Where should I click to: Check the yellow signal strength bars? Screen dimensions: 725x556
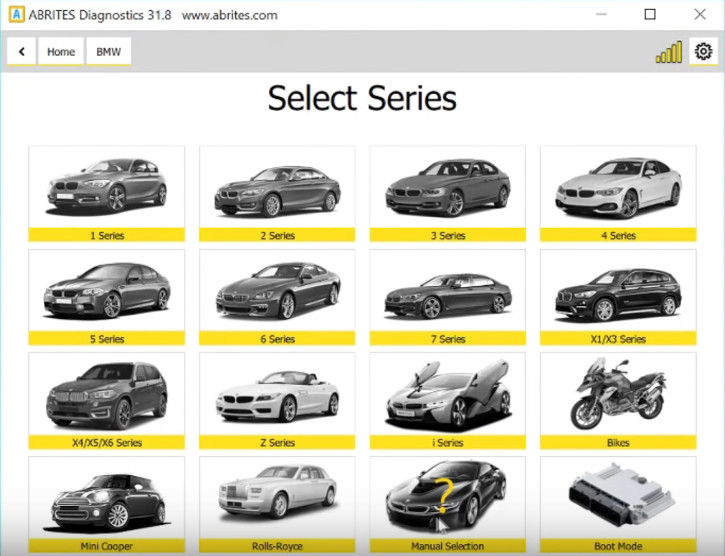669,52
